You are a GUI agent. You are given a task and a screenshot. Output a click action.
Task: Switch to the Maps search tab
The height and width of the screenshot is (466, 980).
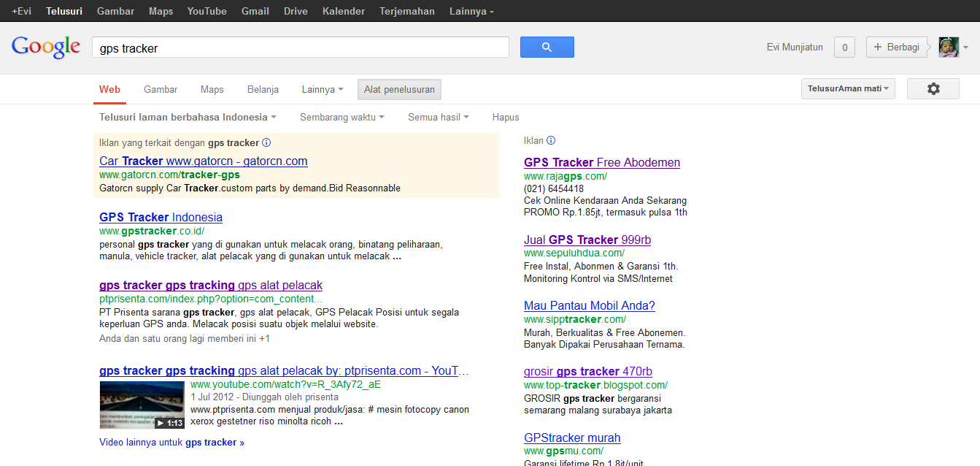[x=212, y=90]
